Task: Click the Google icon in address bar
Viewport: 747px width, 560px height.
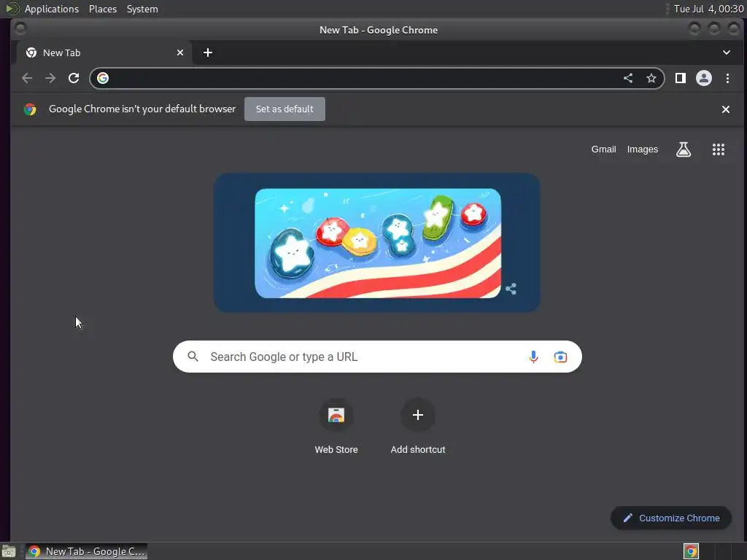Action: (103, 78)
